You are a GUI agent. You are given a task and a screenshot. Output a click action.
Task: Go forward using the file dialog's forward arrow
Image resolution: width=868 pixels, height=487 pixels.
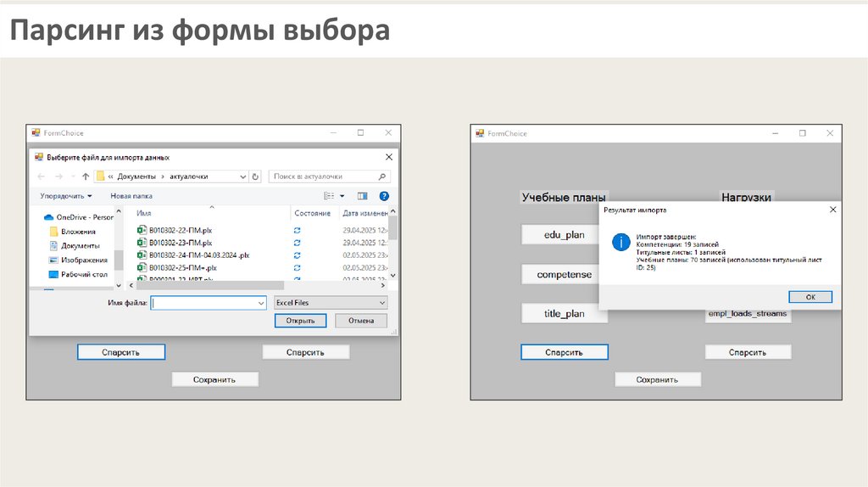coord(58,176)
